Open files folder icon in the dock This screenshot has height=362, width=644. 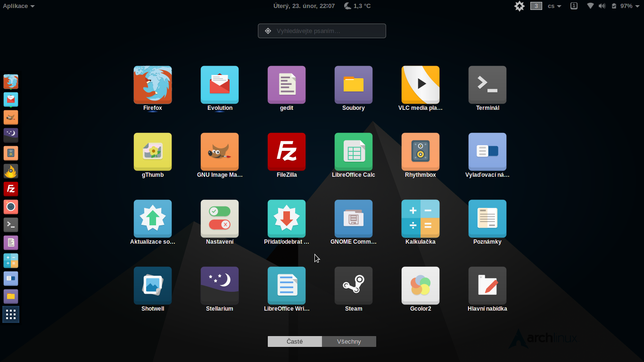click(11, 296)
